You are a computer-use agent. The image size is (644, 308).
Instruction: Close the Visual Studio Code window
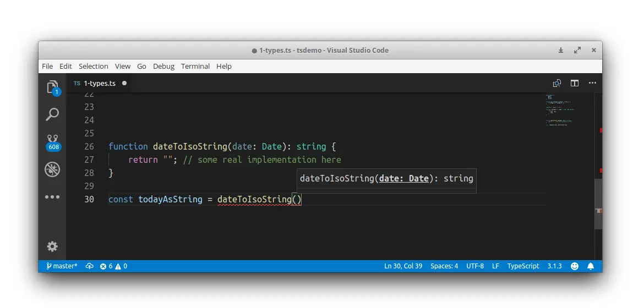[x=593, y=50]
